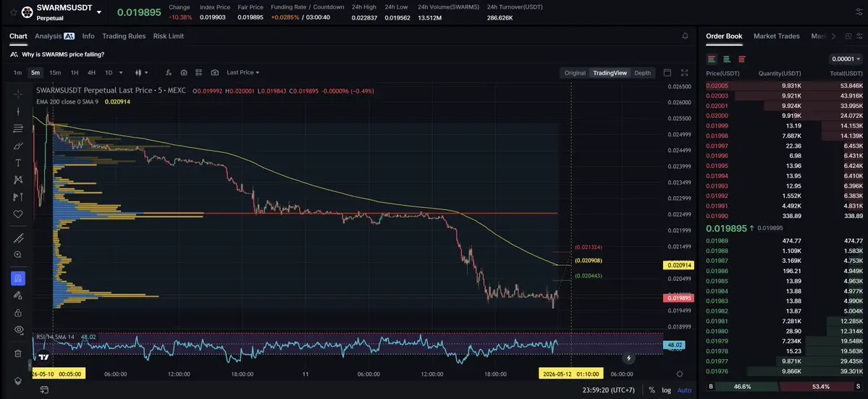Switch to the Order Book tab

point(724,36)
